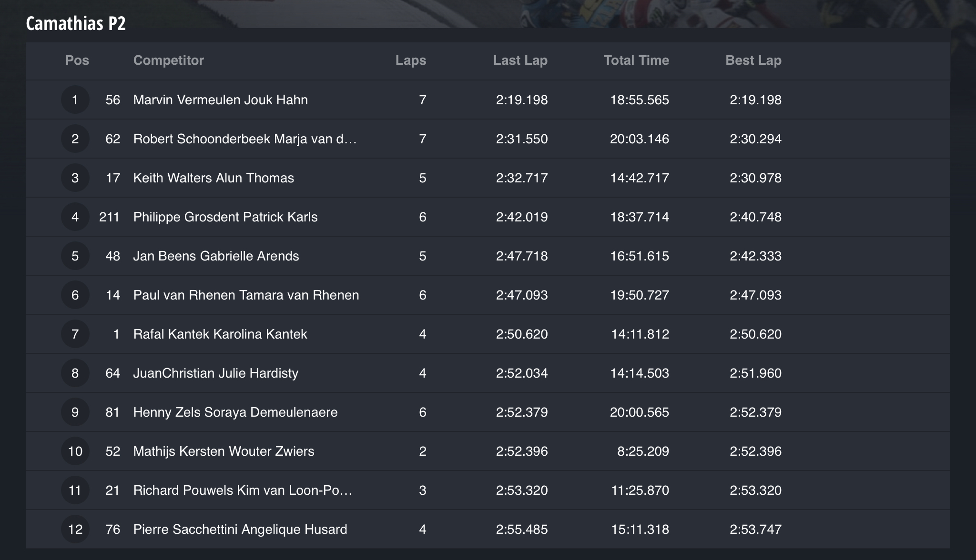The width and height of the screenshot is (976, 560).
Task: Click the position 5 circle badge
Action: click(x=75, y=256)
